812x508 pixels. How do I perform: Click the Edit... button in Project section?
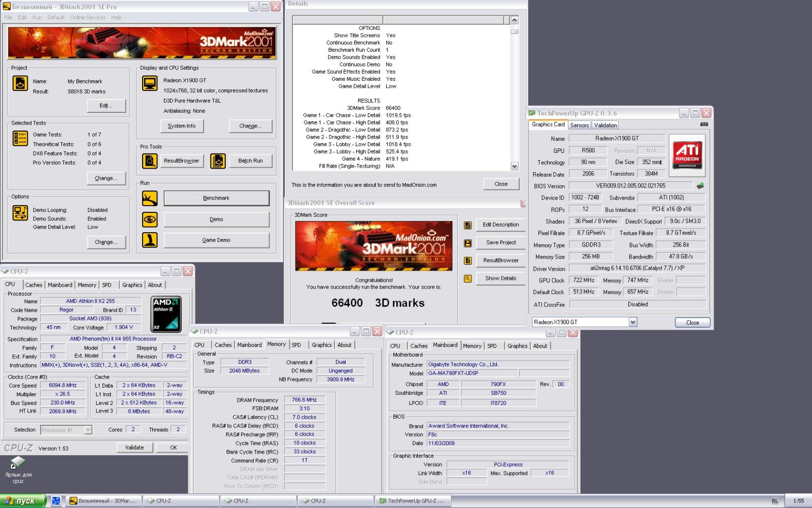click(106, 106)
